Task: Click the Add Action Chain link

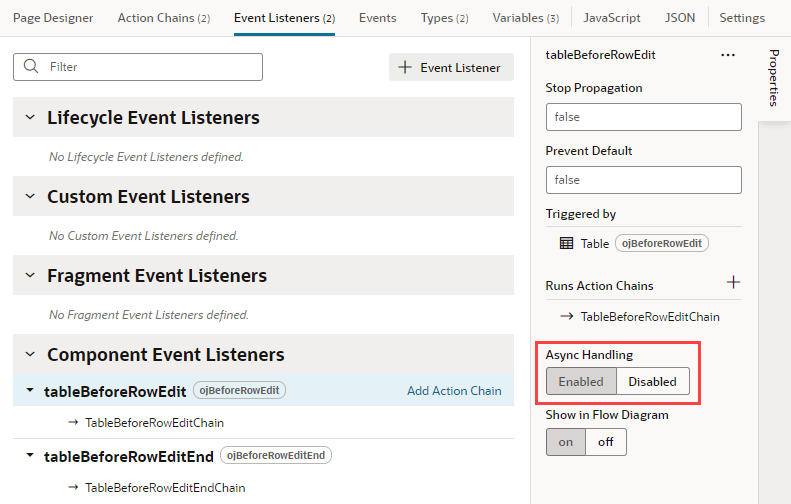Action: 454,390
